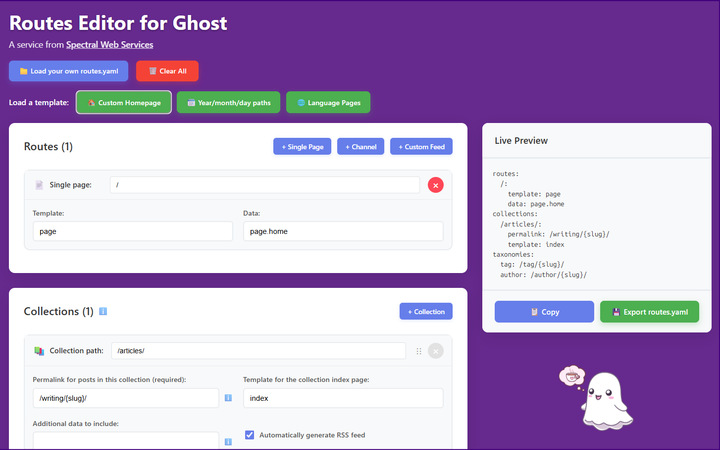This screenshot has width=720, height=450.
Task: Click the 'permalink: /writing/{slug}/' preview line
Action: point(558,234)
